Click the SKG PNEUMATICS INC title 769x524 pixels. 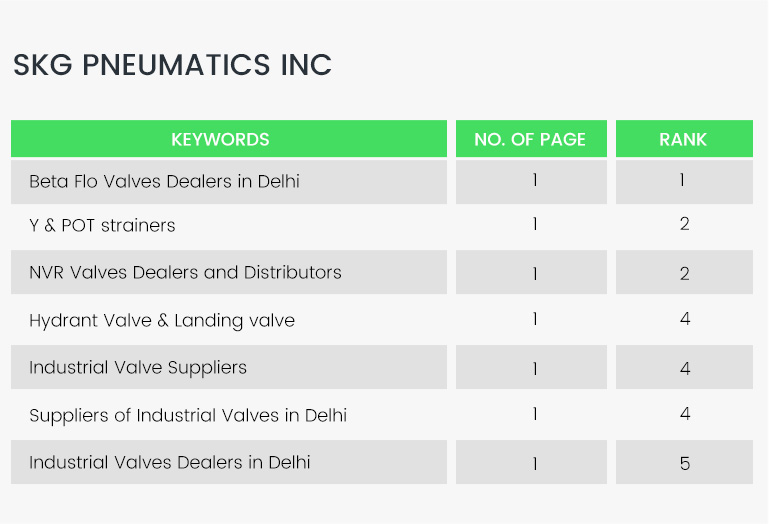click(x=172, y=65)
